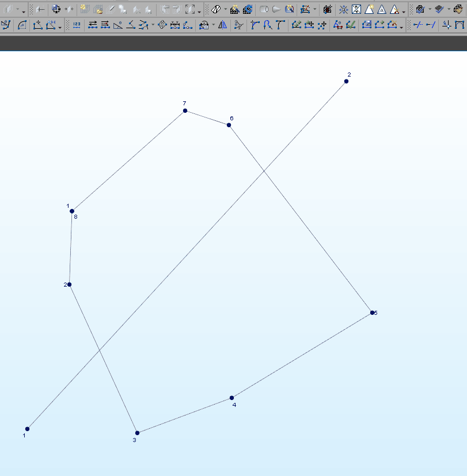Select node 7 at the polygon top

(185, 111)
